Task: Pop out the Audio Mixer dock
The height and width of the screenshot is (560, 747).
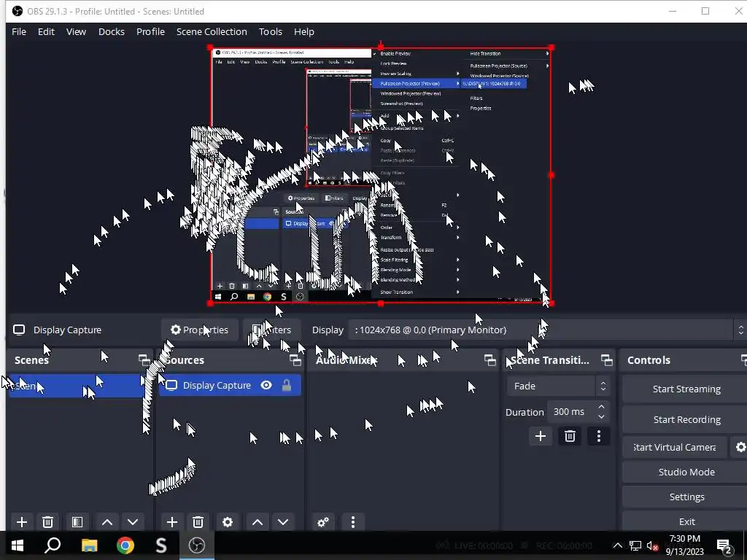Action: tap(489, 360)
